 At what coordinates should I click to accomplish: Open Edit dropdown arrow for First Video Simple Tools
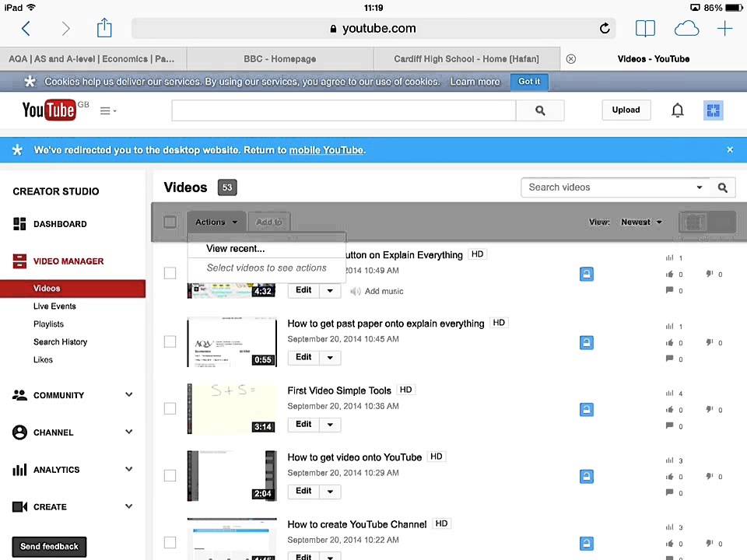(330, 425)
